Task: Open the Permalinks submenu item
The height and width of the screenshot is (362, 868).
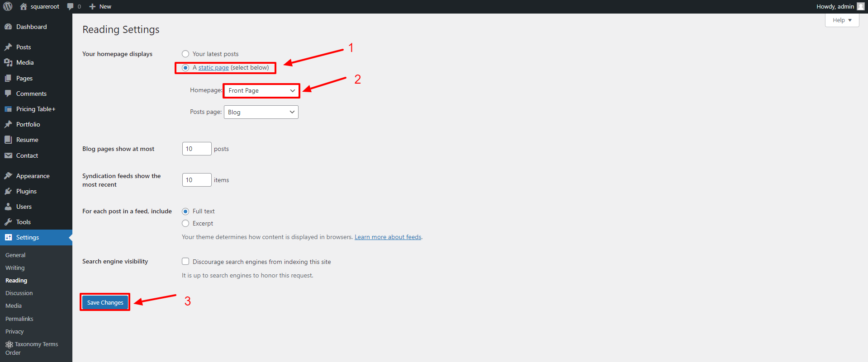Action: (19, 319)
